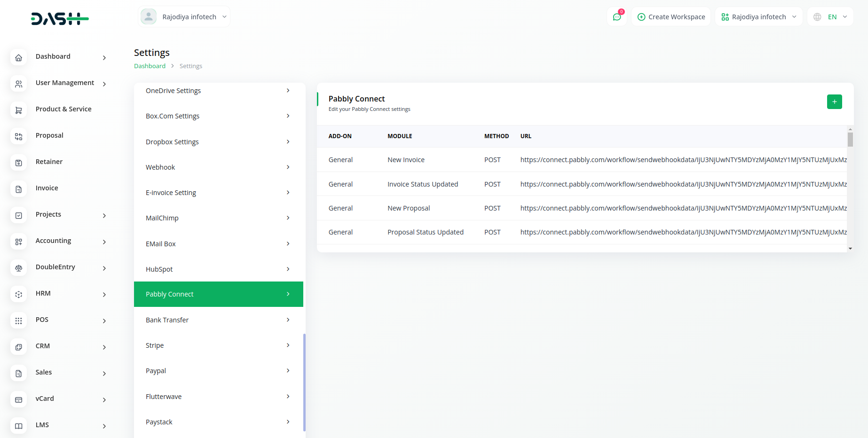Select Webhook in the settings list
Screen dimensions: 868x438
pyautogui.click(x=218, y=167)
